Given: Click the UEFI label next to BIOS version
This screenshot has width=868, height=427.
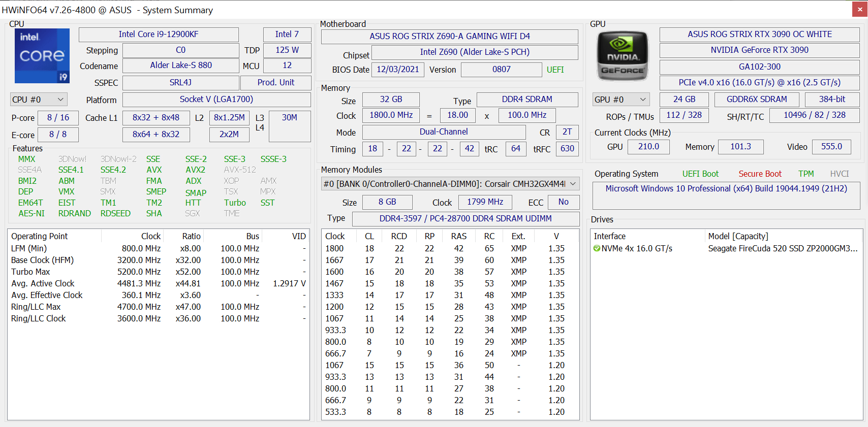Looking at the screenshot, I should [x=555, y=70].
